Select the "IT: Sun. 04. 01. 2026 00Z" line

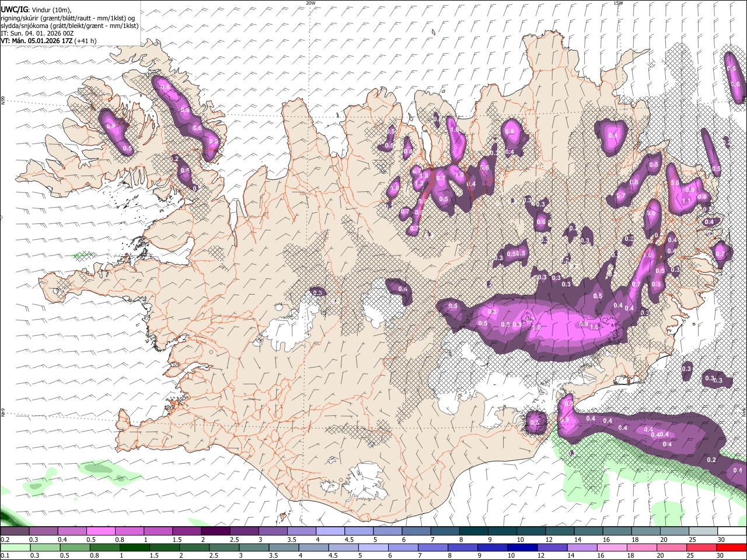37,33
